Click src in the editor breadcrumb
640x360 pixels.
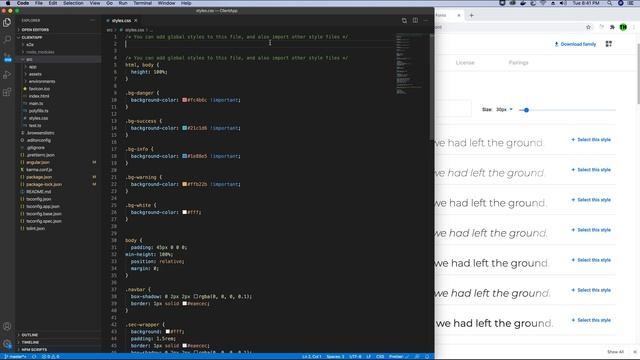[109, 30]
